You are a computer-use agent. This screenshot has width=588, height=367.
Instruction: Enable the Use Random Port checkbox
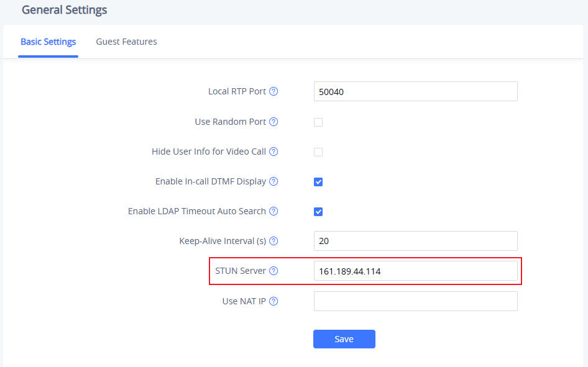[318, 122]
